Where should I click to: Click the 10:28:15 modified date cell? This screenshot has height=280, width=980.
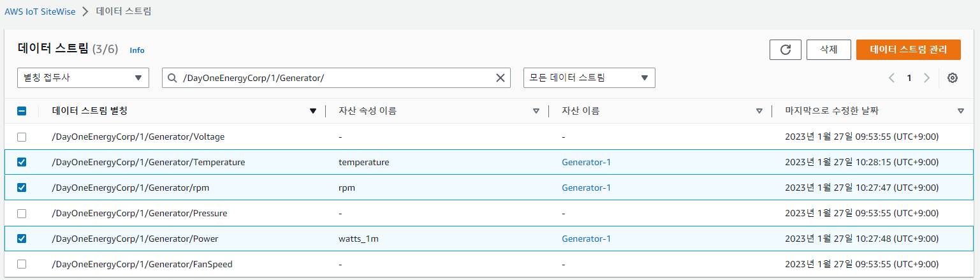point(861,162)
